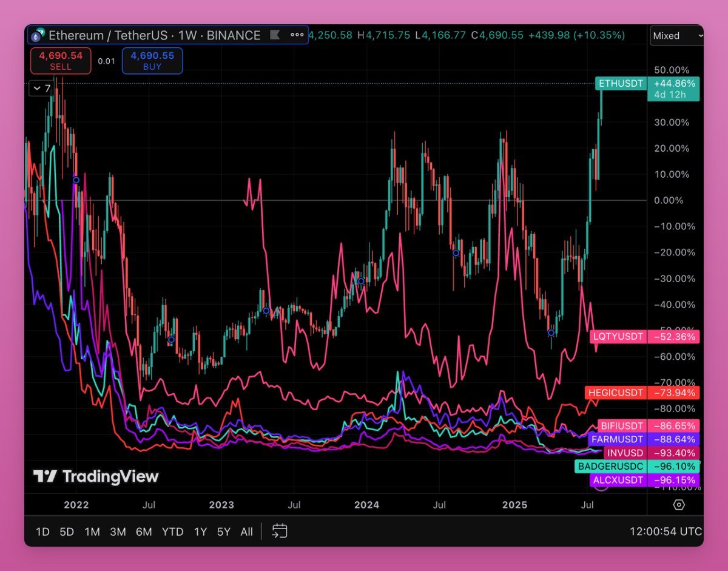The height and width of the screenshot is (571, 728).
Task: Open the Mixed scale mode dropdown
Action: click(x=676, y=36)
